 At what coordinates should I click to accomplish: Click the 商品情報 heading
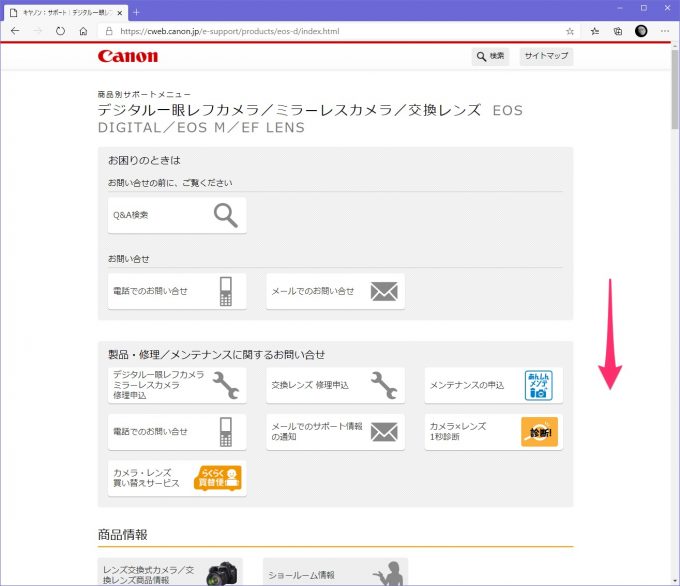[123, 534]
